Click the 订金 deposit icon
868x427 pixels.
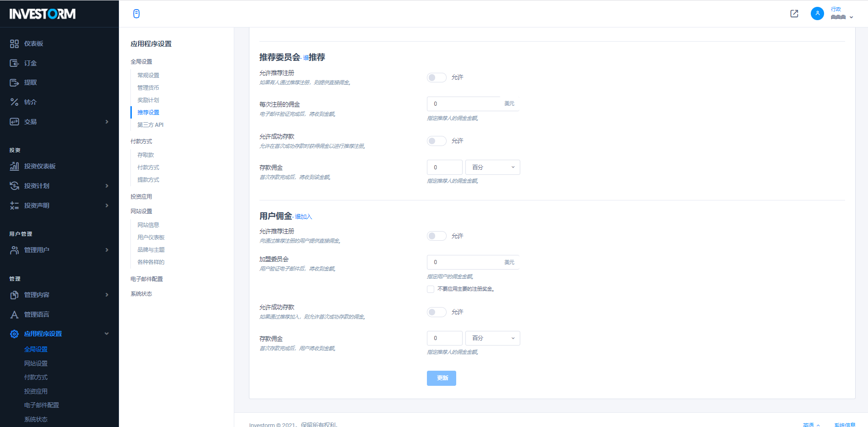tap(14, 63)
